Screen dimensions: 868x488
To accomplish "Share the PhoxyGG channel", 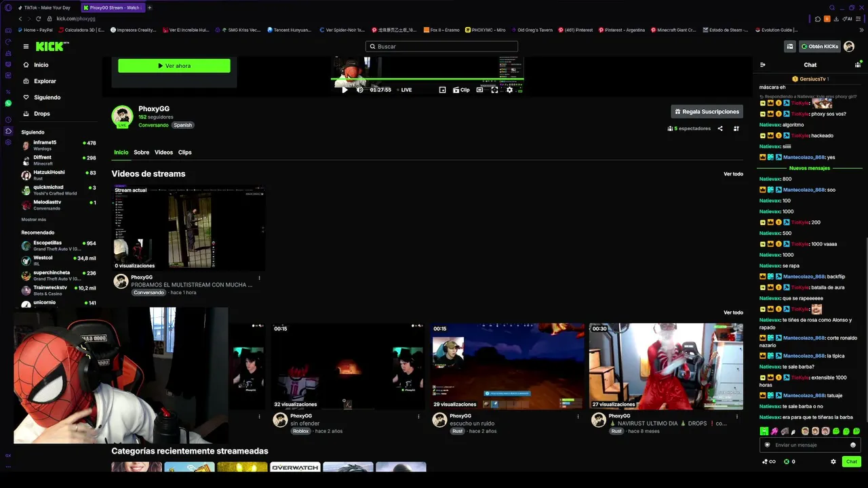I will (720, 129).
